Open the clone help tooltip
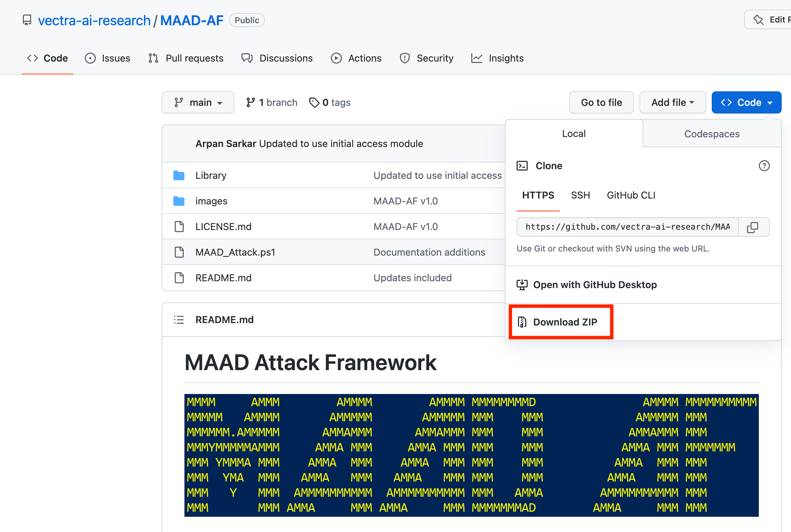Viewport: 791px width, 532px height. 764,166
